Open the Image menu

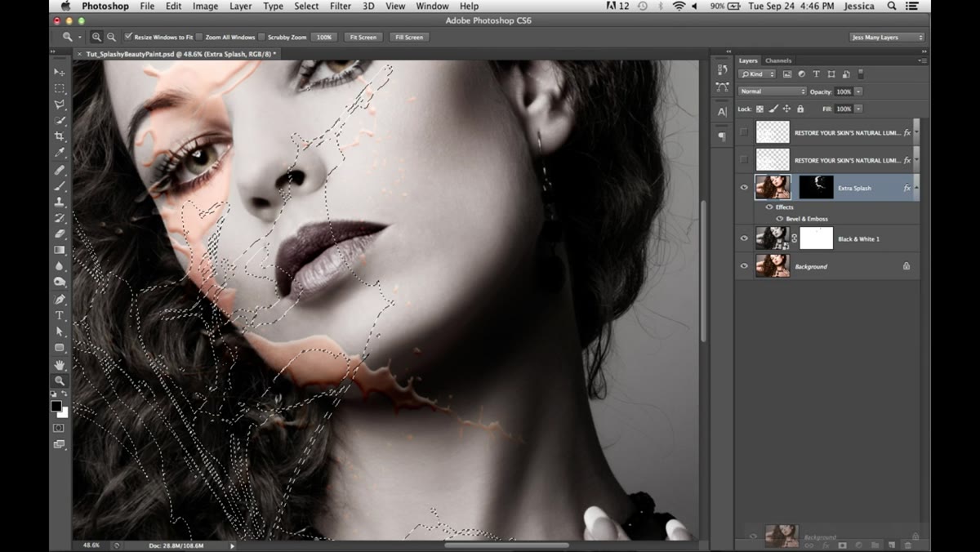[205, 6]
